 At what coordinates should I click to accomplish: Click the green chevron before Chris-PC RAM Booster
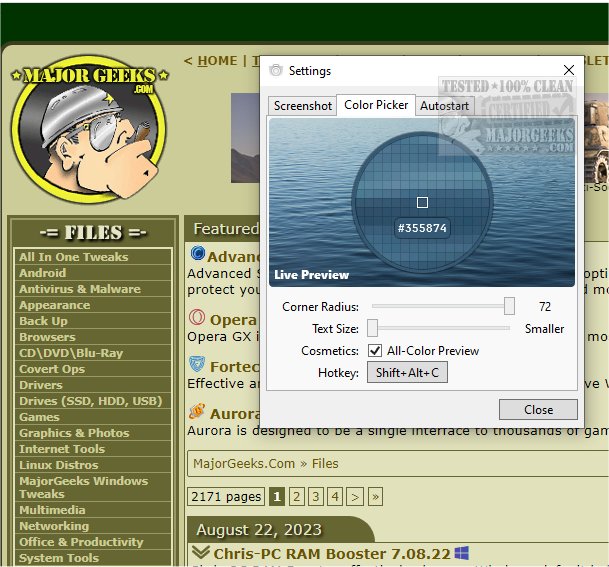click(x=201, y=551)
